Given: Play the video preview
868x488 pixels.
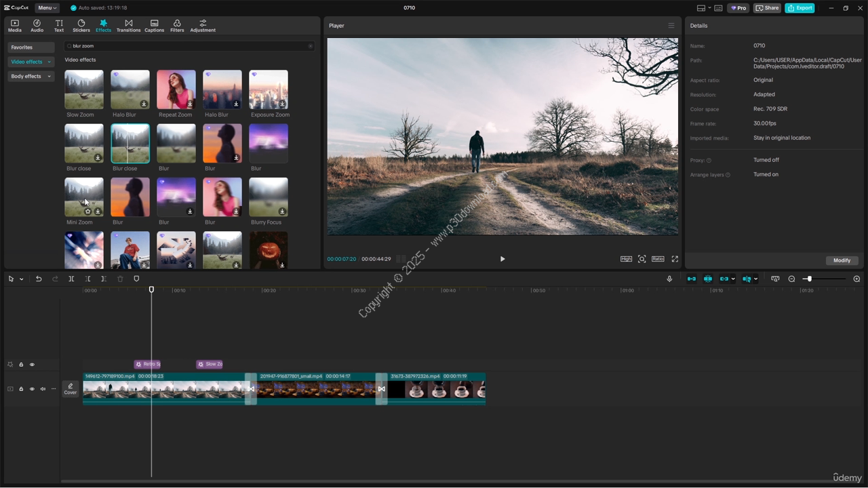Looking at the screenshot, I should tap(502, 259).
